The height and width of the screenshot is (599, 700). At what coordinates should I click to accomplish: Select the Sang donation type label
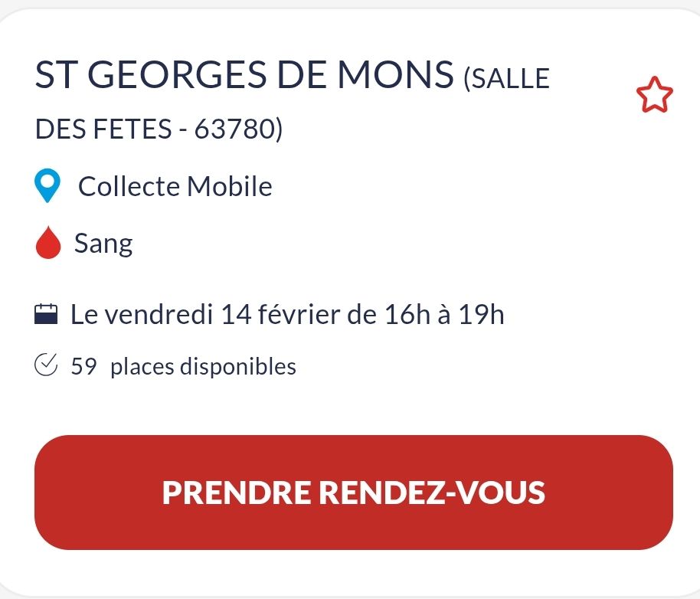(x=103, y=244)
